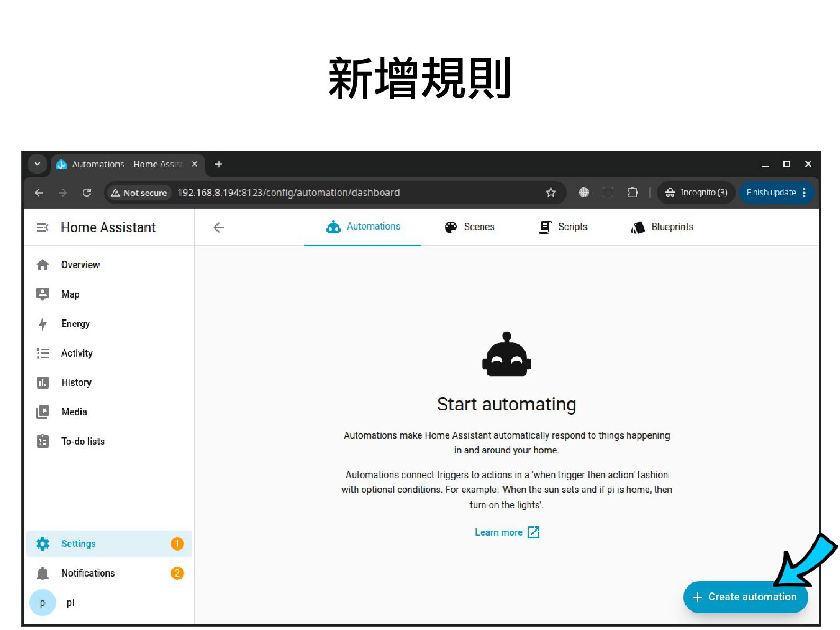Expand the tab search dropdown arrow
Image resolution: width=840 pixels, height=630 pixels.
click(38, 164)
